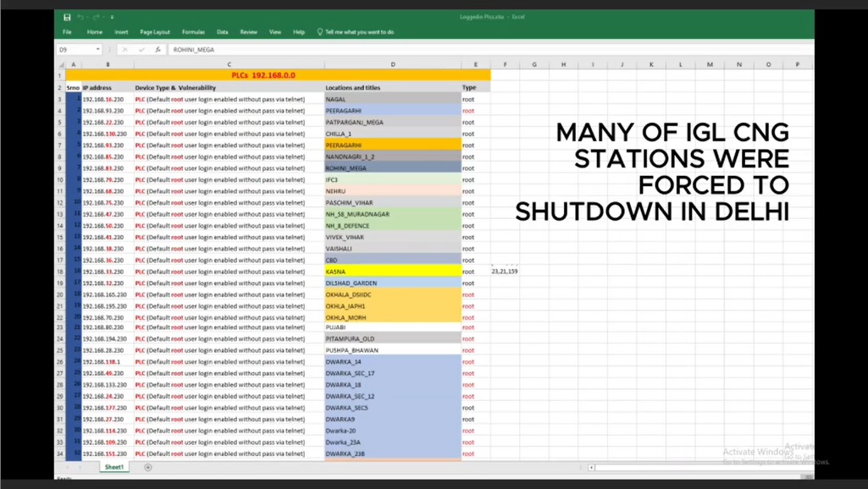
Task: Switch to the Home ribbon tab
Action: [x=95, y=32]
